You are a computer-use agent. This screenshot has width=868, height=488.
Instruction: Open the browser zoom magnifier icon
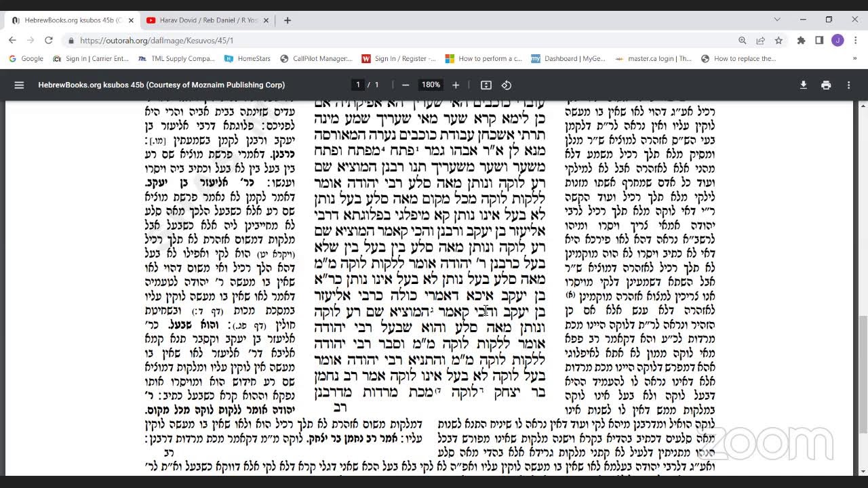[743, 41]
